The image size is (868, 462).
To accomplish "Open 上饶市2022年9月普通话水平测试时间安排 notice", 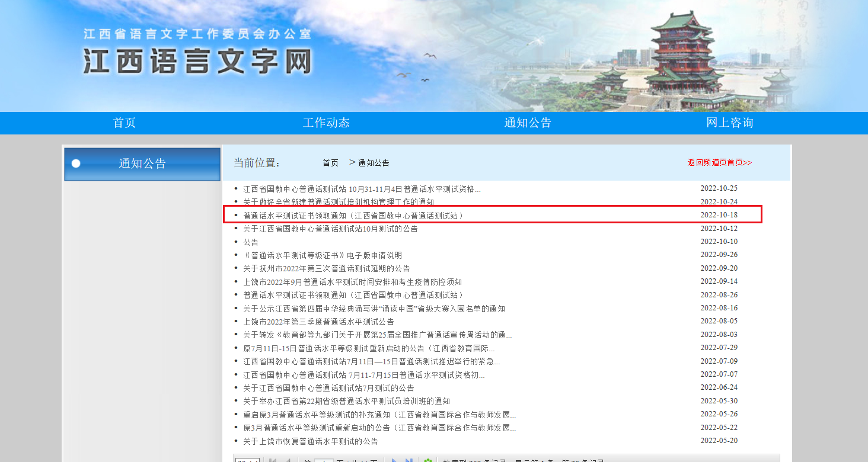I will pyautogui.click(x=352, y=282).
